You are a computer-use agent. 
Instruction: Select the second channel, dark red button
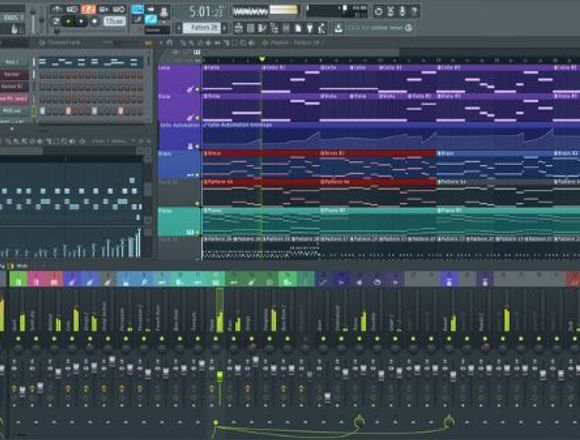coord(14,74)
